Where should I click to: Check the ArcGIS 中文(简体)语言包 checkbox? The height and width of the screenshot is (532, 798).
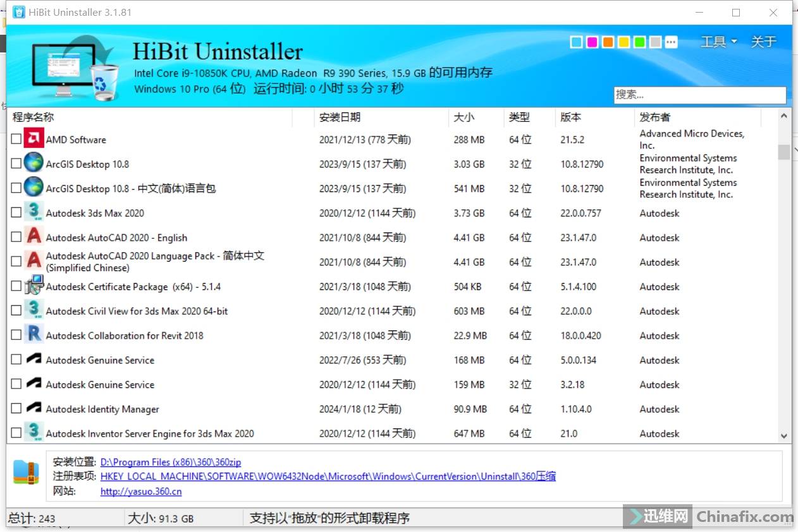pyautogui.click(x=16, y=188)
